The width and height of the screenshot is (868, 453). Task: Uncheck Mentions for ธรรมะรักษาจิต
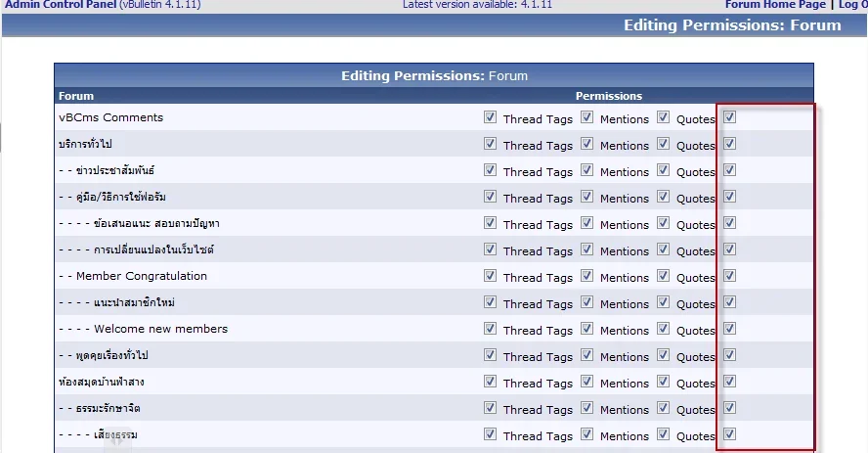point(586,408)
